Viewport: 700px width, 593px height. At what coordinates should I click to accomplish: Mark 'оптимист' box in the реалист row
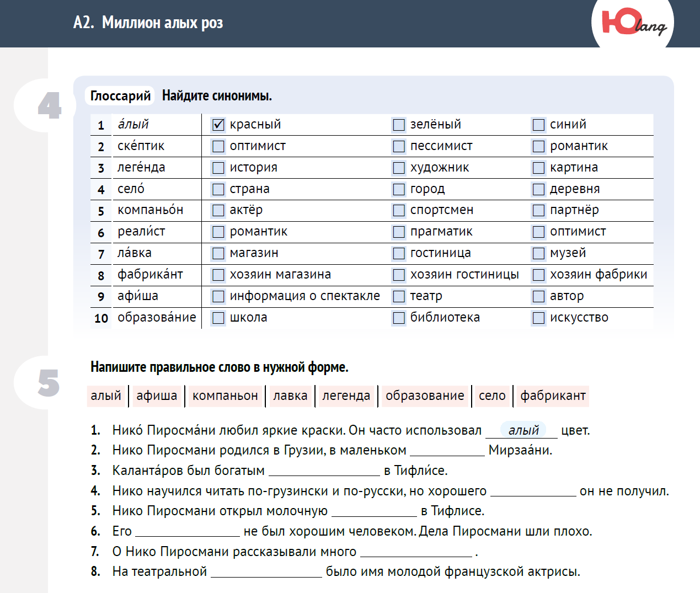tap(538, 232)
